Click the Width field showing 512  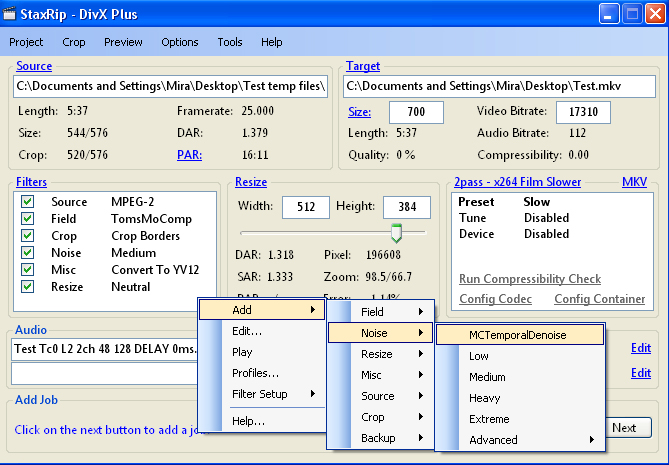point(306,207)
